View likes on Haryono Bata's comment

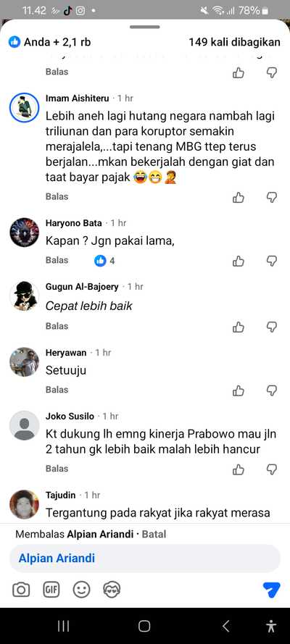pyautogui.click(x=104, y=261)
